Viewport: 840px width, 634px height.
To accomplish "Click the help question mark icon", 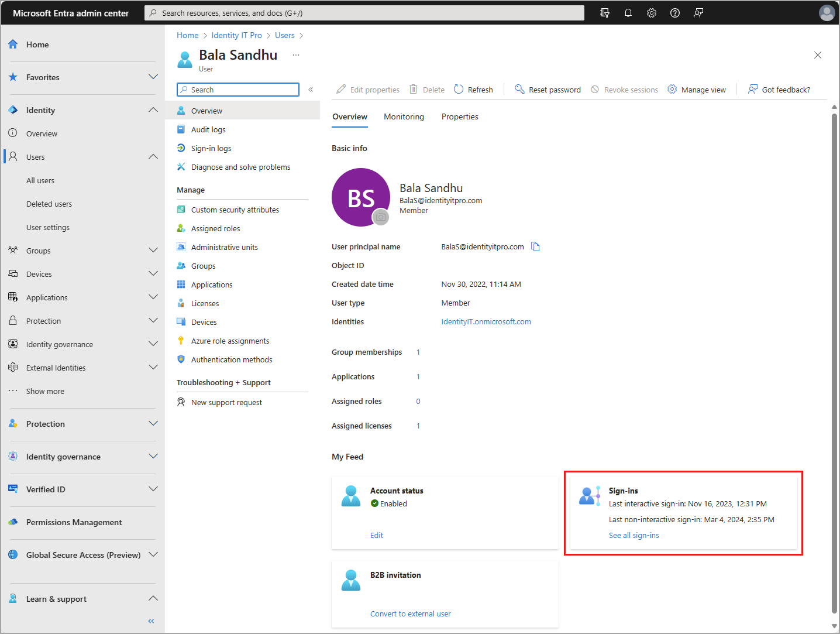I will click(x=675, y=13).
